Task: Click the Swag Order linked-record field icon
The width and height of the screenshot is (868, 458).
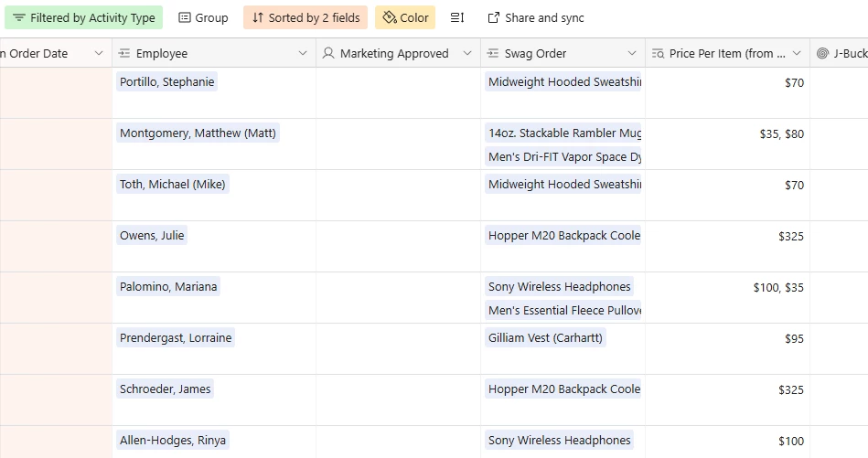Action: pos(493,53)
